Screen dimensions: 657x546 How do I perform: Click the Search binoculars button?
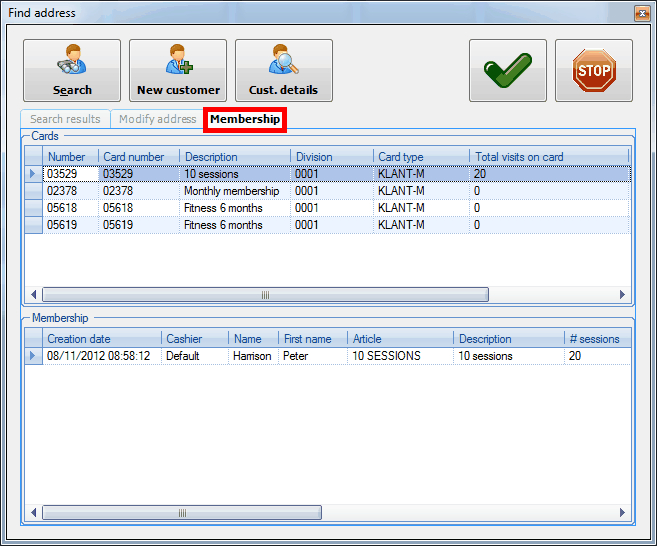(72, 70)
